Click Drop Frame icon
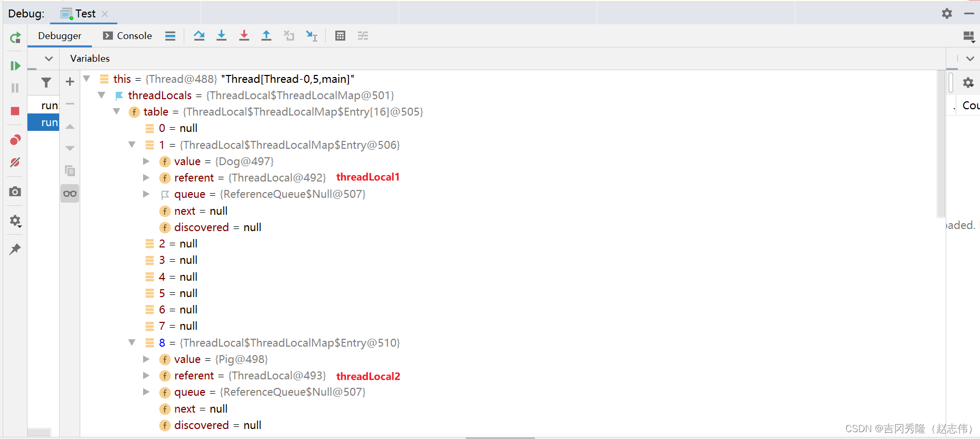The width and height of the screenshot is (980, 439). pos(289,36)
